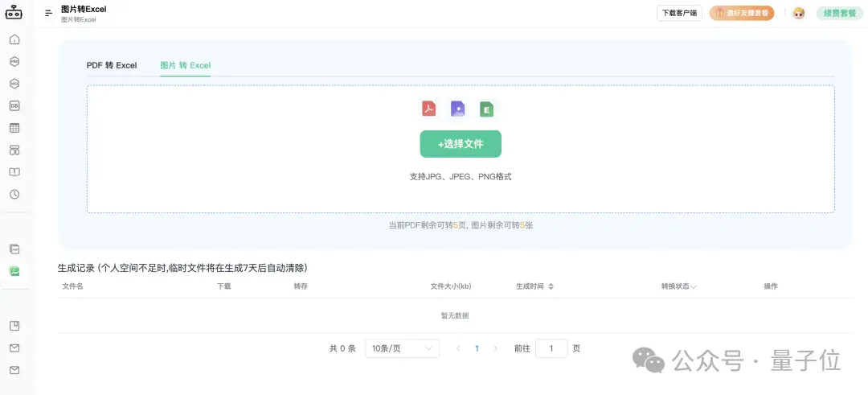Click the 前往 page number input field
868x395 pixels.
(x=551, y=348)
